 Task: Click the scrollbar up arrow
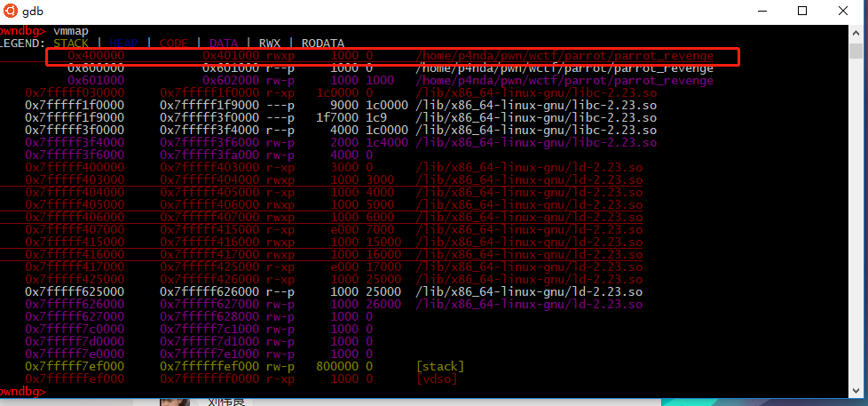tap(856, 34)
